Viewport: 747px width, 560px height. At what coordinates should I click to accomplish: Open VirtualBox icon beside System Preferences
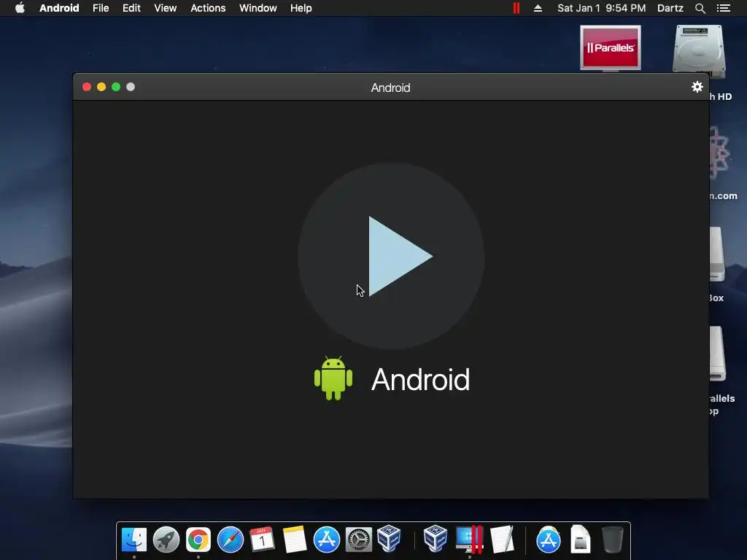[390, 539]
